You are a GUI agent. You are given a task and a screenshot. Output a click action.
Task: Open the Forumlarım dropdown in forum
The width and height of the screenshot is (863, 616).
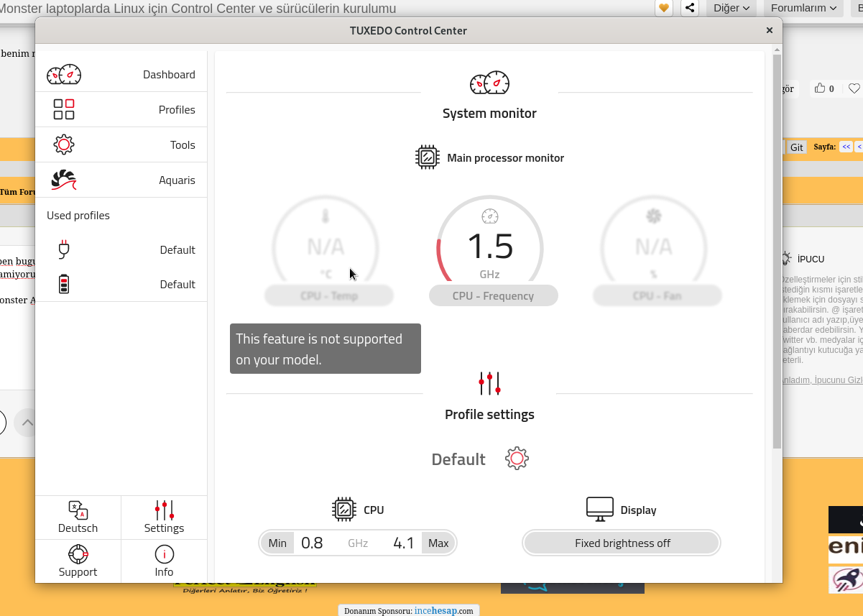803,8
